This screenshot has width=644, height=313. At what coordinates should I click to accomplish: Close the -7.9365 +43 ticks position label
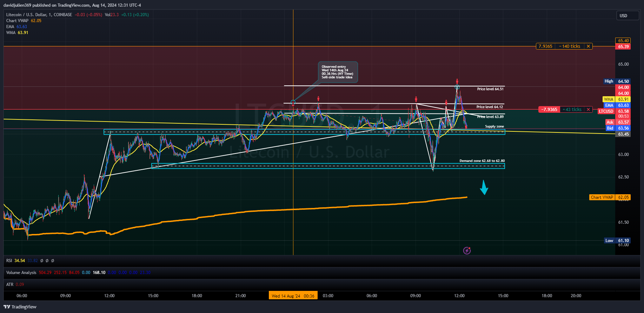[589, 110]
